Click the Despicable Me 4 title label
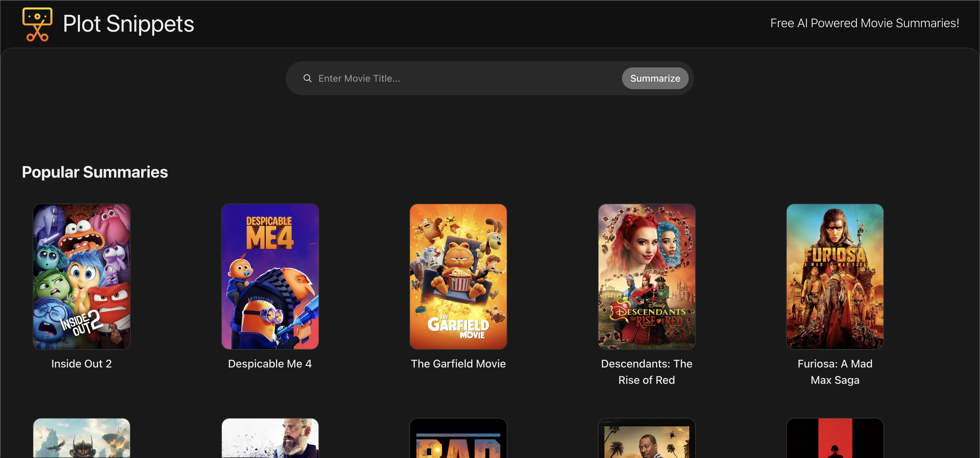 point(270,364)
